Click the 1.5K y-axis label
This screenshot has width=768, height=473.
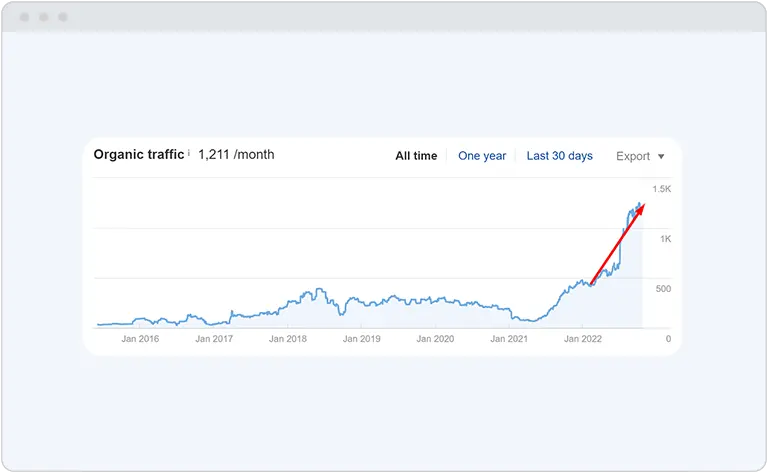[x=661, y=189]
